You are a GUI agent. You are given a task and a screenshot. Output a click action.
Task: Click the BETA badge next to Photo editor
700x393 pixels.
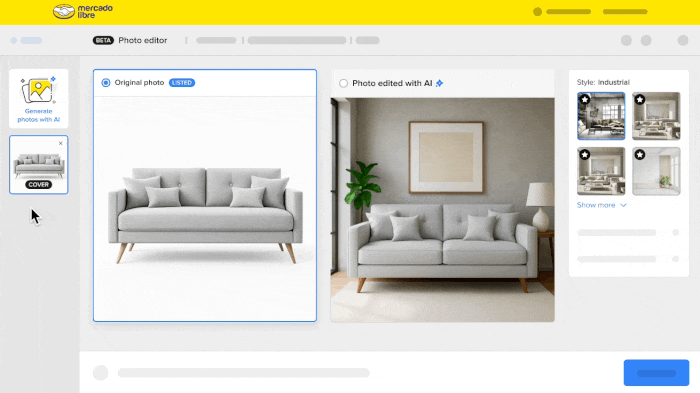103,40
